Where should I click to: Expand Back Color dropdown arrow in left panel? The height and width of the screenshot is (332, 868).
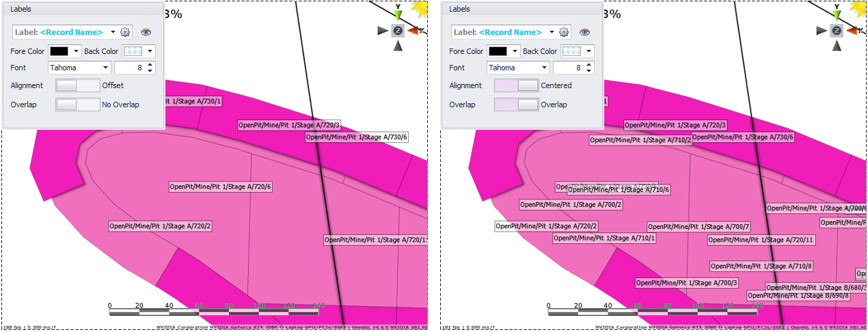tap(150, 51)
